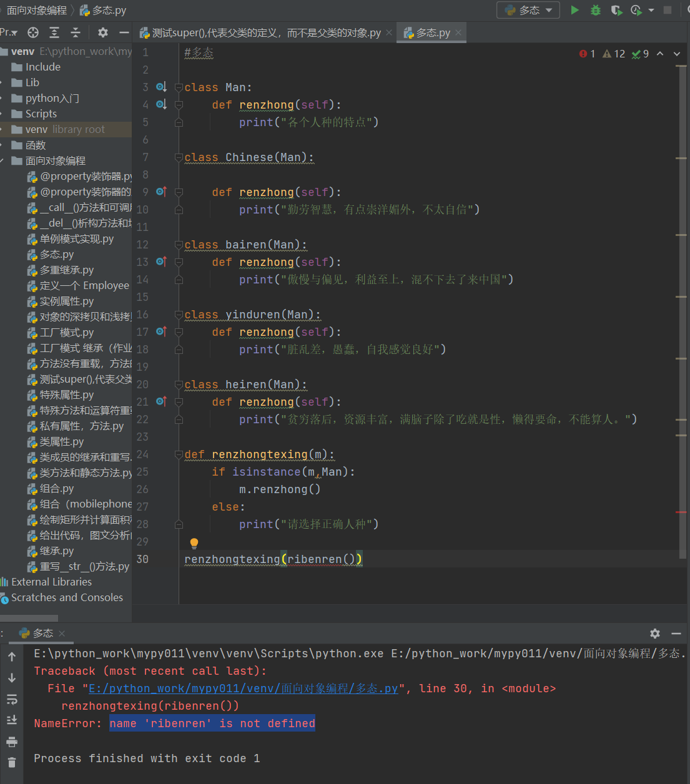This screenshot has height=784, width=690.
Task: Collapse the class bairen fold marker on line 12
Action: 179,245
